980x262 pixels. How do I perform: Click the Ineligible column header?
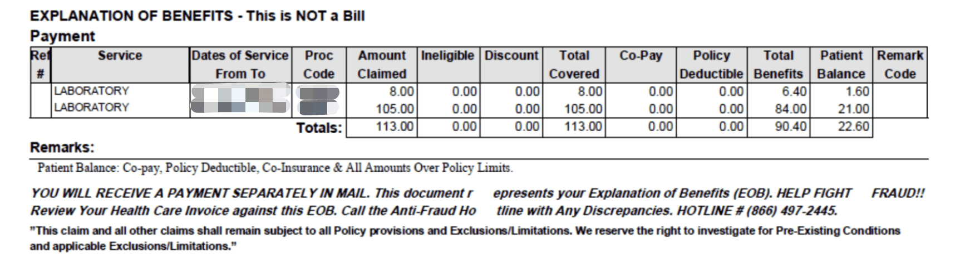[x=447, y=56]
